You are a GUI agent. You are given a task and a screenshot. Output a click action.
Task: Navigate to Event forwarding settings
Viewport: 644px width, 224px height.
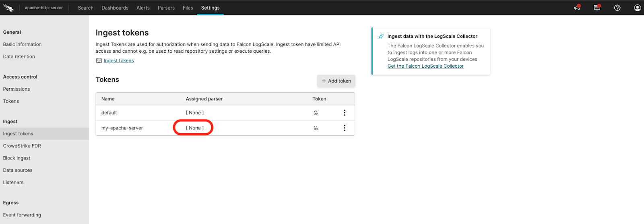click(x=22, y=215)
